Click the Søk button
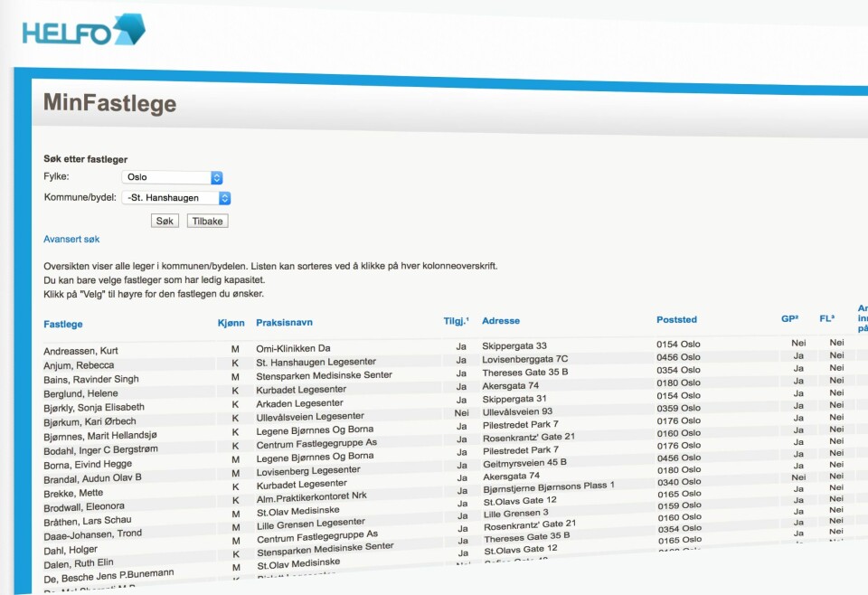The height and width of the screenshot is (595, 868). pos(165,221)
